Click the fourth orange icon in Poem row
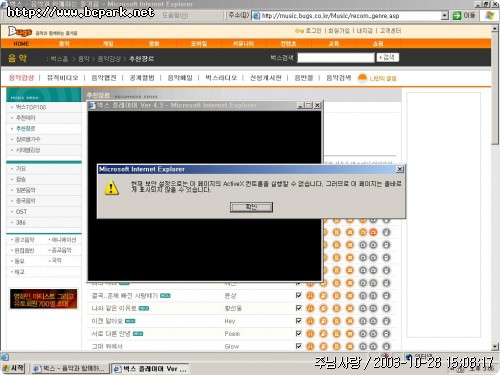Image resolution: width=500 pixels, height=375 pixels. (350, 334)
